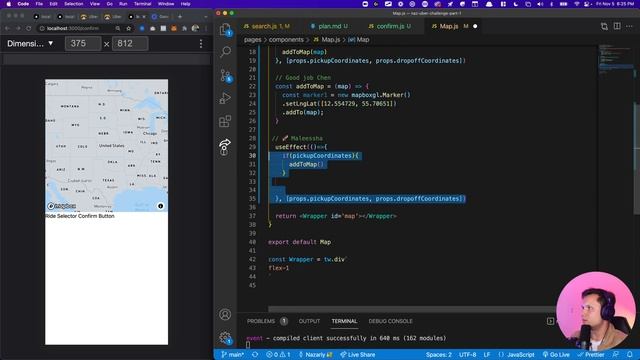Open device toolbar more options menu
The width and height of the screenshot is (640, 360).
tap(201, 44)
